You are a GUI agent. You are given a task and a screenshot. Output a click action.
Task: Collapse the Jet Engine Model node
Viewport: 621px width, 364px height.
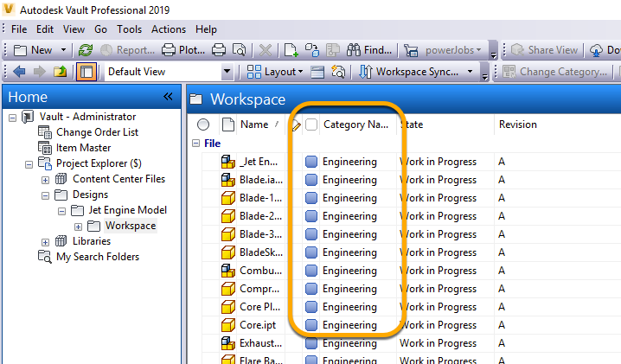(x=61, y=211)
